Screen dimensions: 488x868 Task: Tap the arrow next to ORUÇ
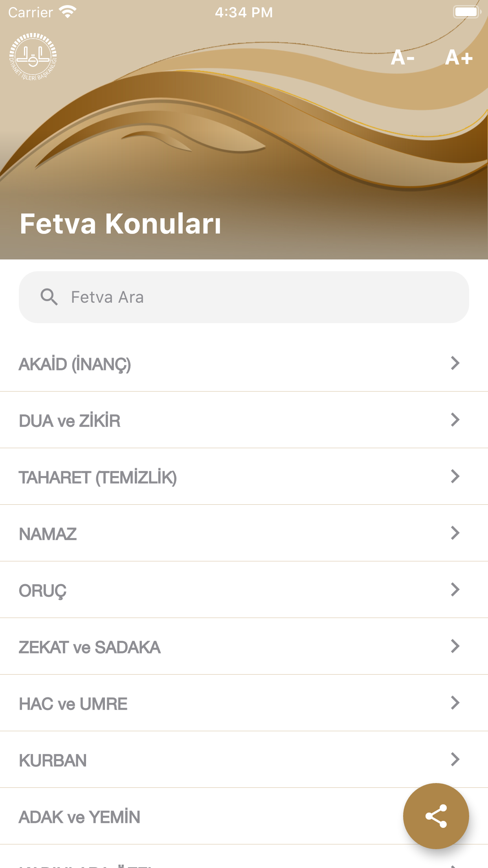pyautogui.click(x=455, y=590)
